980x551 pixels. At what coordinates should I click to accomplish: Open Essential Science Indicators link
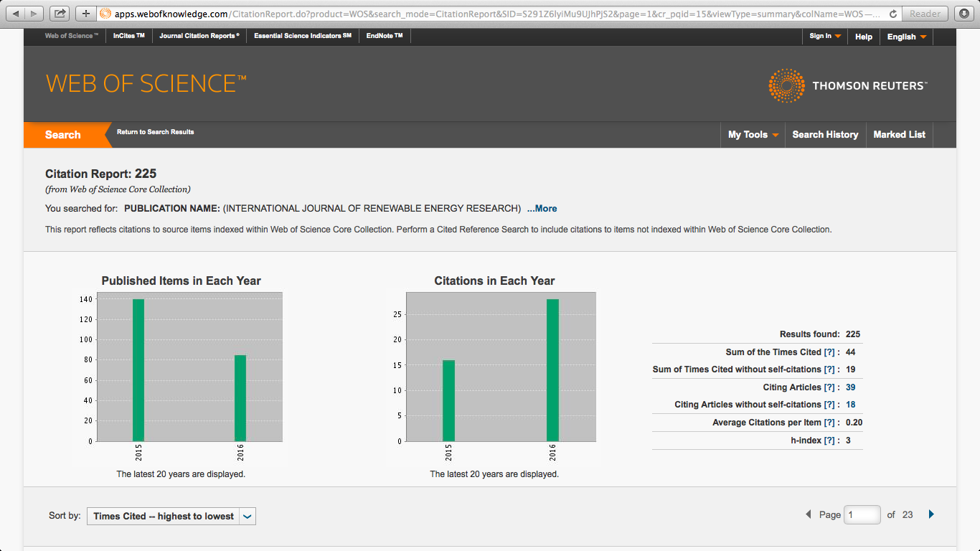303,36
